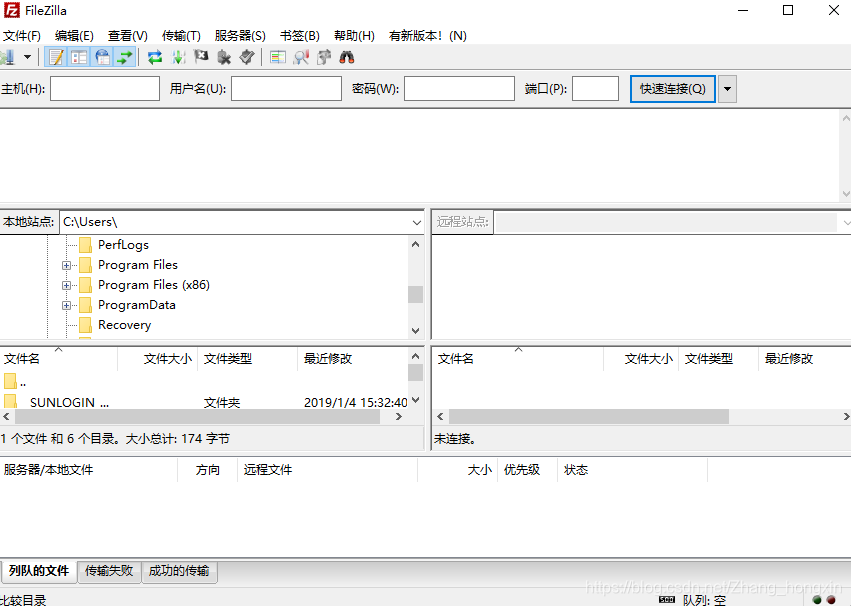Sort local files by 文件大小 column
Screen dimensions: 851x606
(158, 359)
